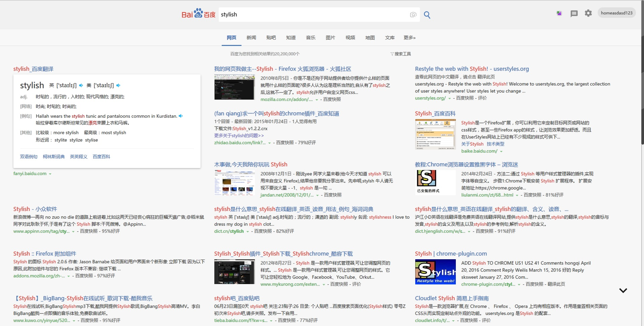Image resolution: width=644 pixels, height=326 pixels.
Task: Open the Stylish - 小众软件 result
Action: pos(35,209)
